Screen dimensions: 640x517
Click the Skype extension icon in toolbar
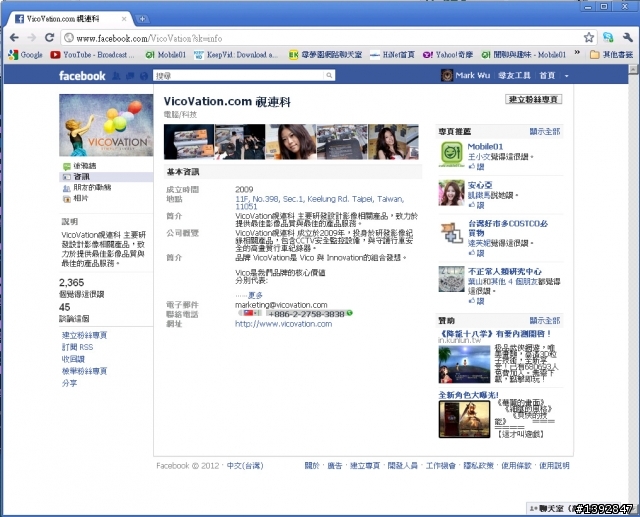608,38
